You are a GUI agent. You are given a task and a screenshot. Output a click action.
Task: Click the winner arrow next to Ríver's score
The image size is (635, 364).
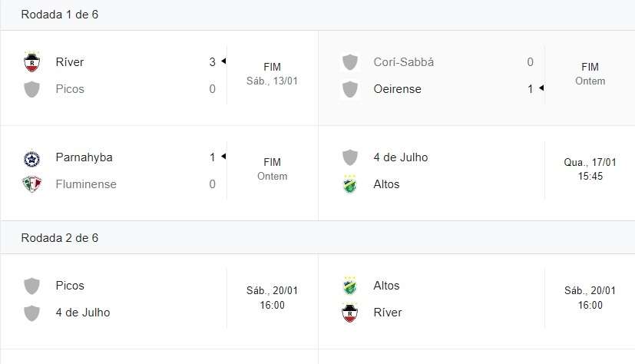[223, 61]
